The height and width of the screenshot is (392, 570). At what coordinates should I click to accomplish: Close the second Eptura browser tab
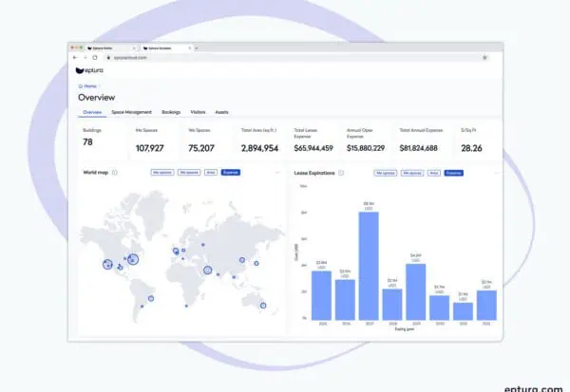click(x=189, y=48)
